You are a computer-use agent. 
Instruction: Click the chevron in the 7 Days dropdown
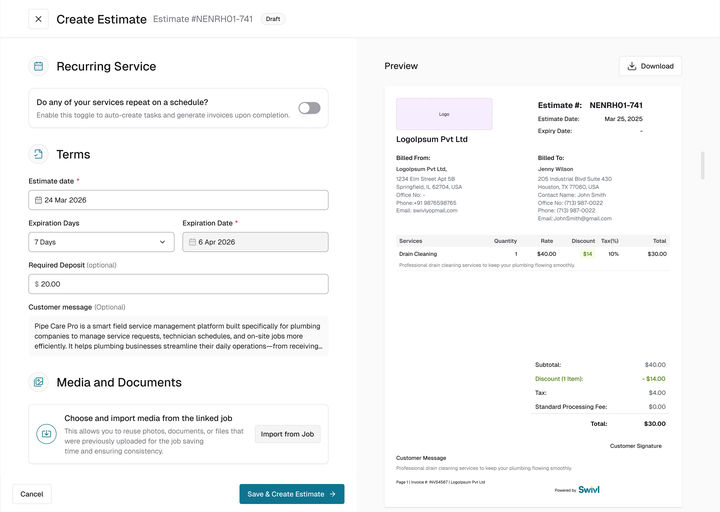click(x=163, y=242)
